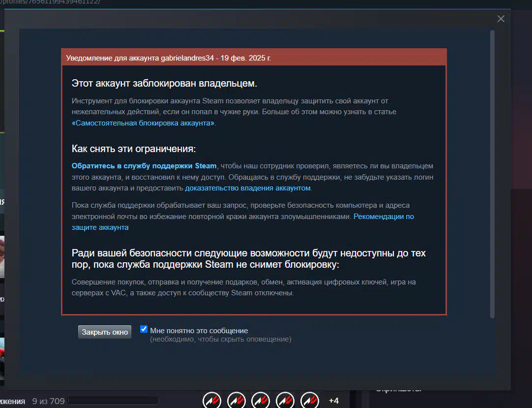Click the "Мне понятно это сообщение" label text
Viewport: 532px width, 408px height.
199,331
